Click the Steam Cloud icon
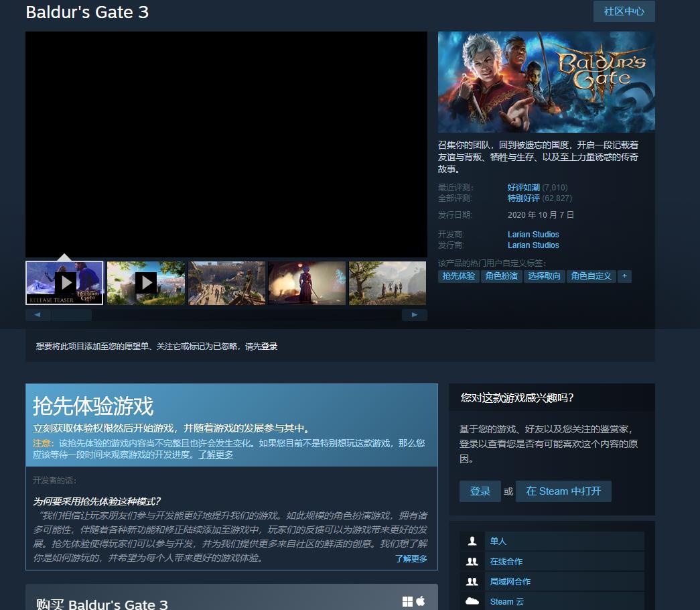This screenshot has width=700, height=610. click(472, 601)
